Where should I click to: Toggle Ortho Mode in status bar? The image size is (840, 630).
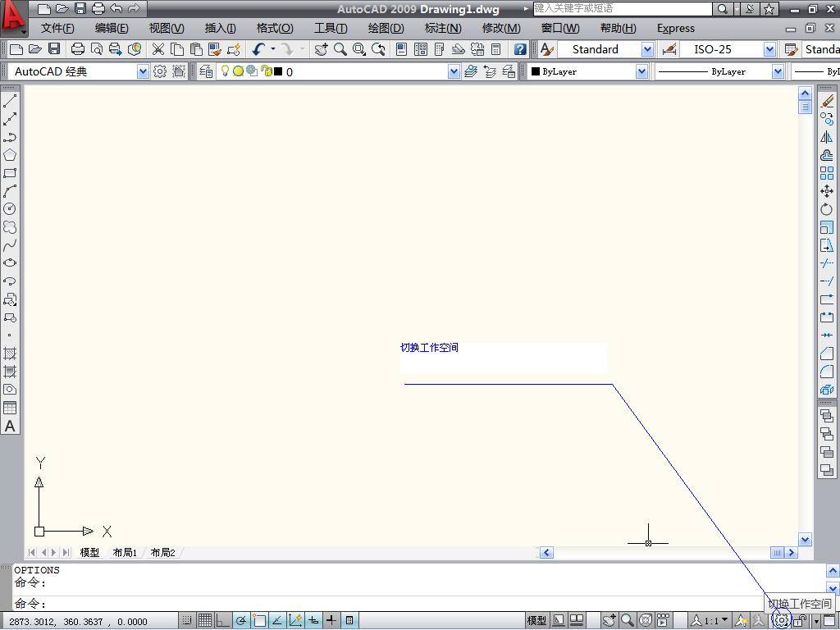tap(223, 620)
